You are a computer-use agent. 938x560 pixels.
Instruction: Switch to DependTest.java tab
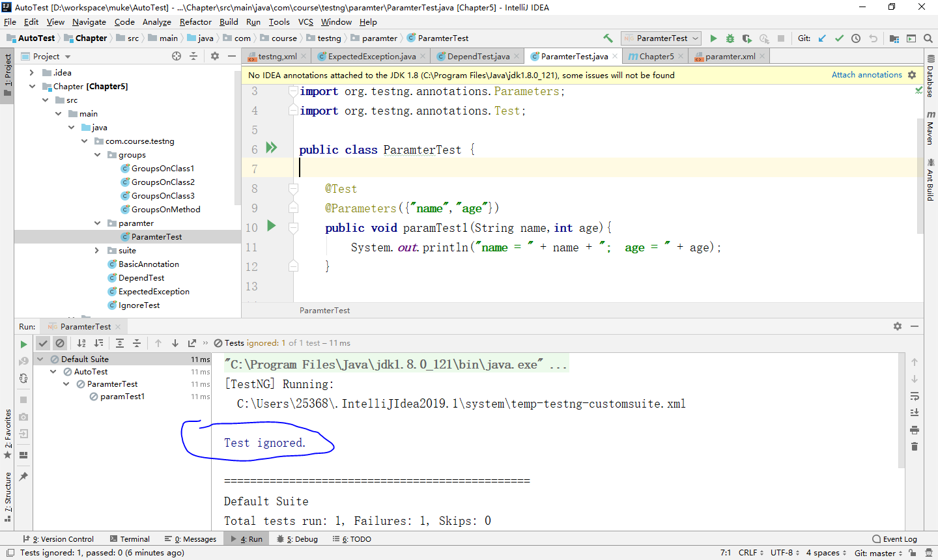click(478, 57)
